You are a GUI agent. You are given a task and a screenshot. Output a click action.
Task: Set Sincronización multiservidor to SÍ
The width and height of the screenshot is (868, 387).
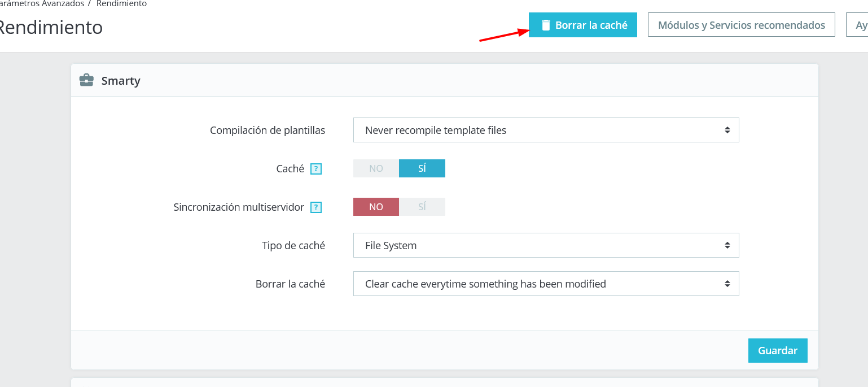tap(422, 207)
